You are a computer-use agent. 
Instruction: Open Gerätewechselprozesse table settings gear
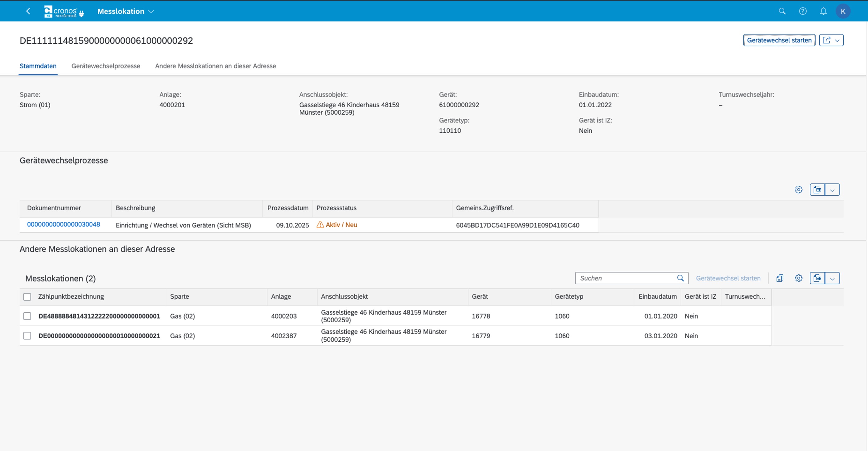click(x=798, y=190)
